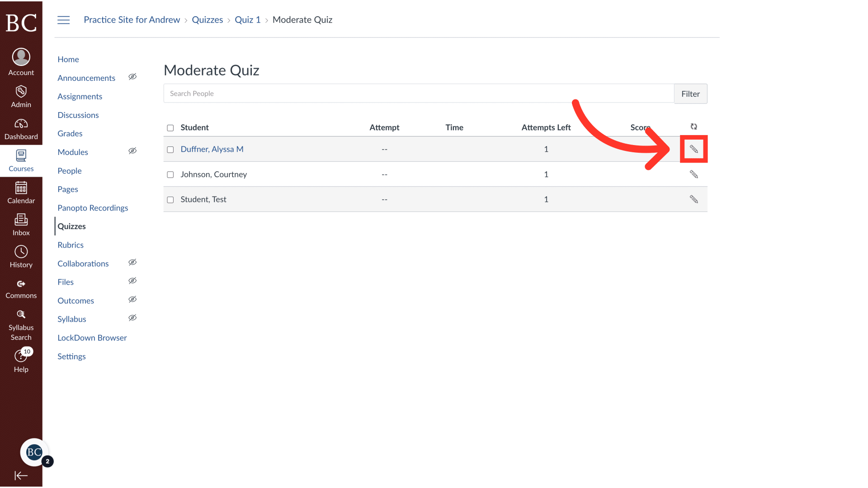Check the checkbox beside Duffner, Alyssa M
Screen dimensions: 868x488
pos(170,149)
